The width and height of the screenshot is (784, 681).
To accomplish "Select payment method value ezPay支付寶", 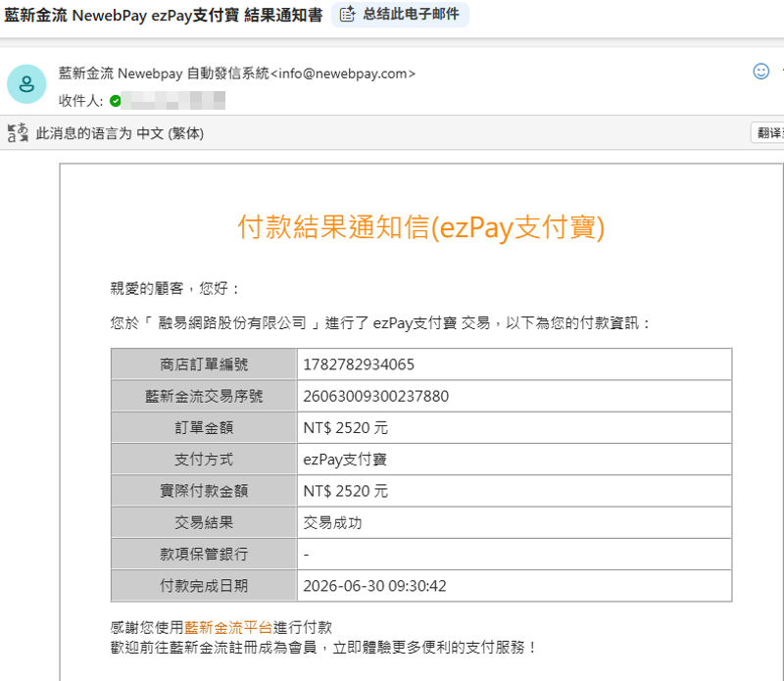I will pos(345,460).
